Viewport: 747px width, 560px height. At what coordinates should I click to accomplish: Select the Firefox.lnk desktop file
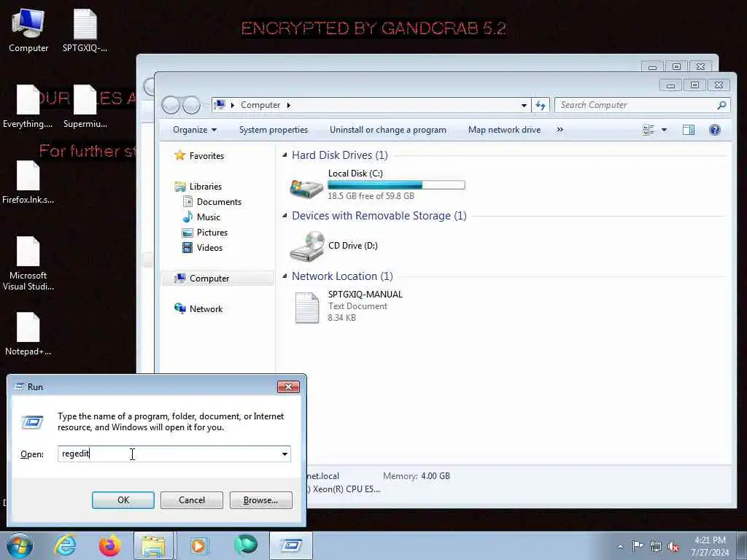tap(28, 182)
